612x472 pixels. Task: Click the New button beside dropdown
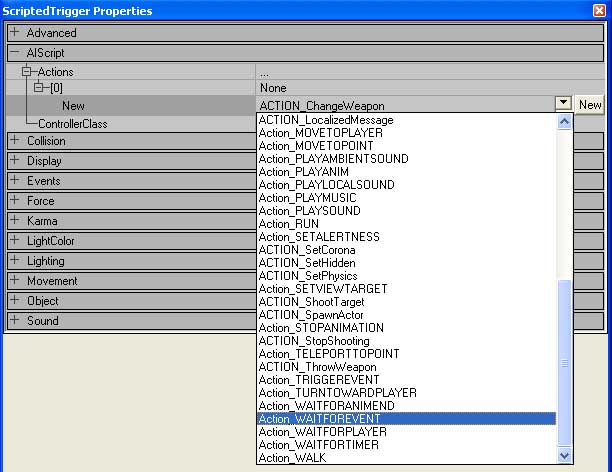pos(590,105)
